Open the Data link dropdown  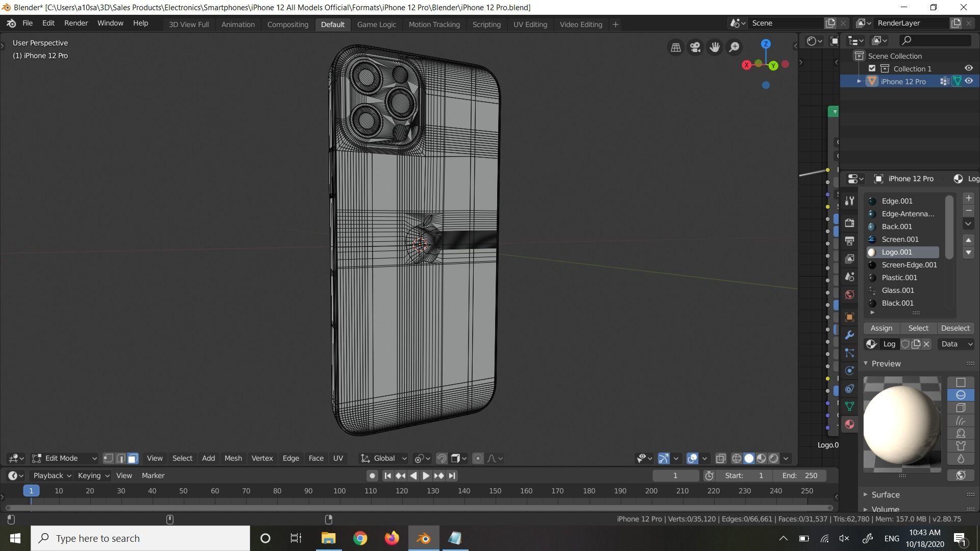click(x=956, y=344)
